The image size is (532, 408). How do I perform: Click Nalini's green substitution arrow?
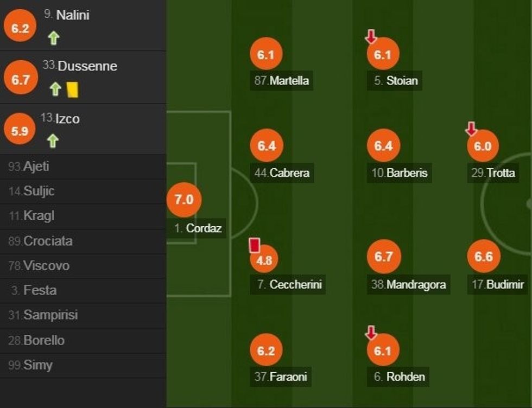pos(53,38)
